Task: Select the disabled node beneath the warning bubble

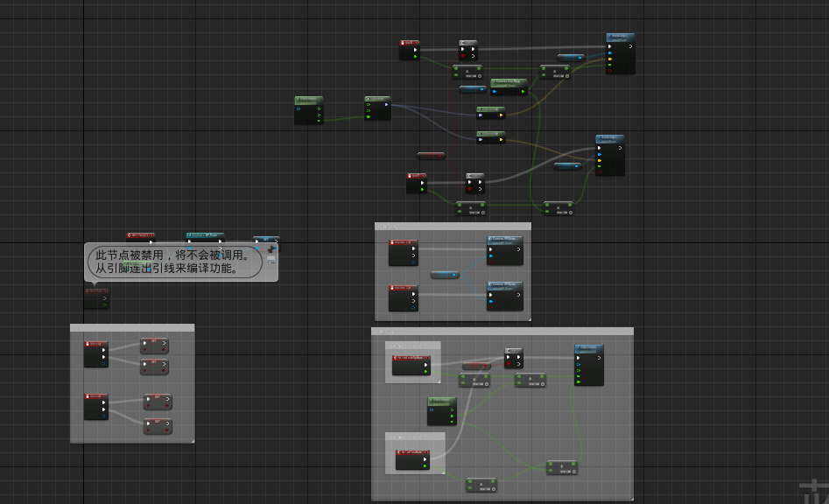Action: [x=96, y=297]
